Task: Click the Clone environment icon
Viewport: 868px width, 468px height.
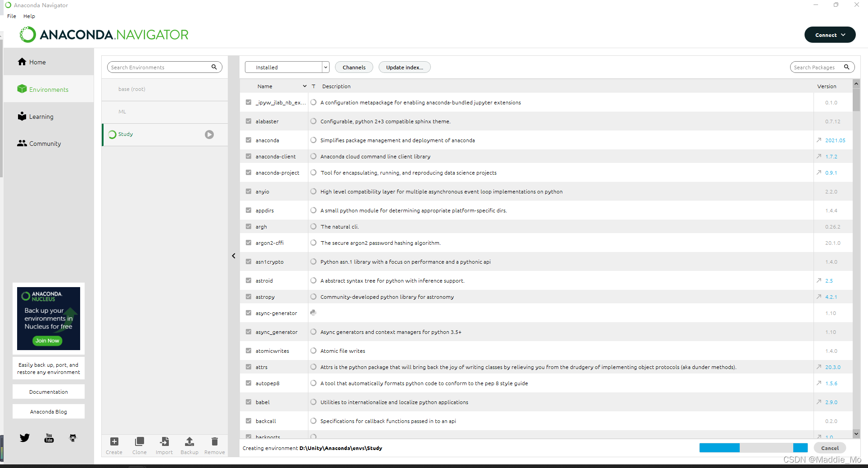Action: tap(140, 442)
